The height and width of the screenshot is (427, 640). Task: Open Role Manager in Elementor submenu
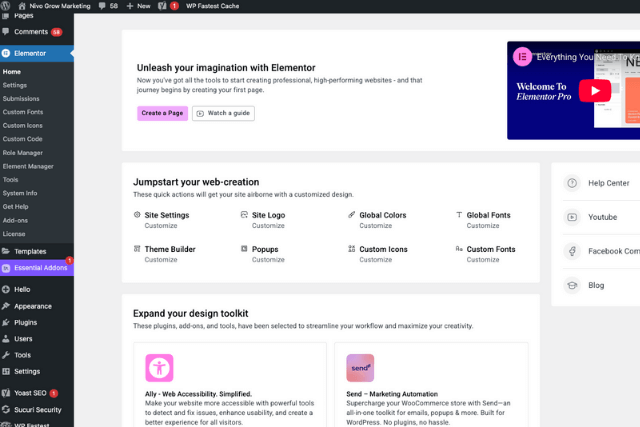pyautogui.click(x=21, y=152)
